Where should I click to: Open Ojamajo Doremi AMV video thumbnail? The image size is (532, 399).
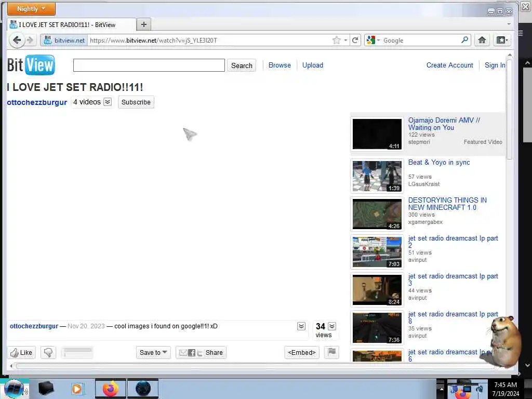377,134
